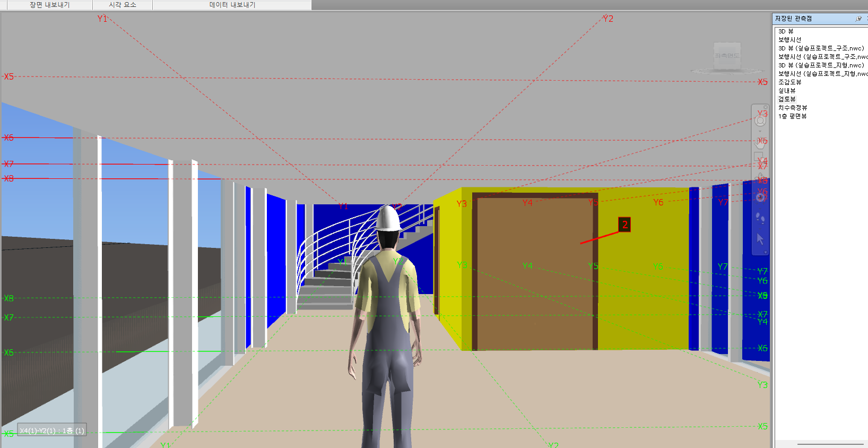Viewport: 868px width, 448px height.
Task: Expand SteeringWheels options dropdown arrow
Action: pos(760,131)
